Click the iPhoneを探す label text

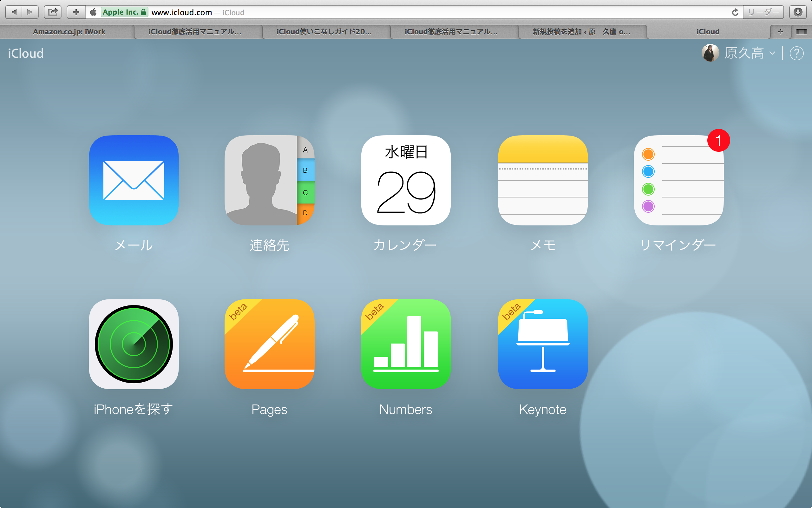pyautogui.click(x=134, y=409)
